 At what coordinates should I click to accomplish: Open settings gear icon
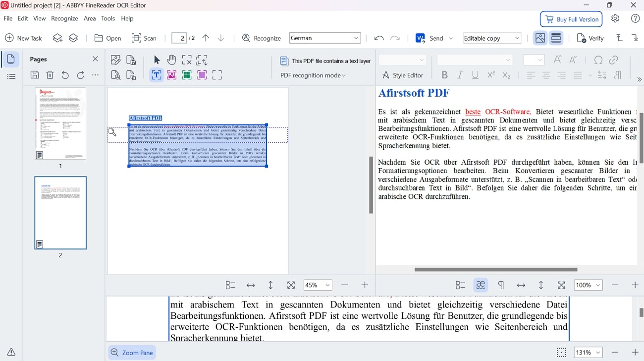tap(615, 19)
